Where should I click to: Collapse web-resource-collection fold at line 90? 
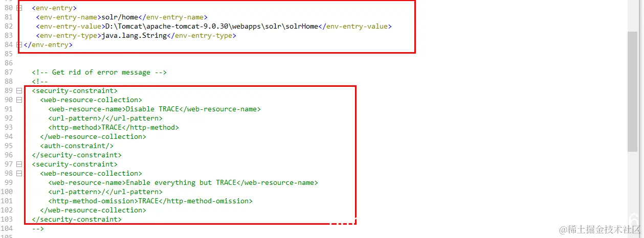(x=19, y=100)
